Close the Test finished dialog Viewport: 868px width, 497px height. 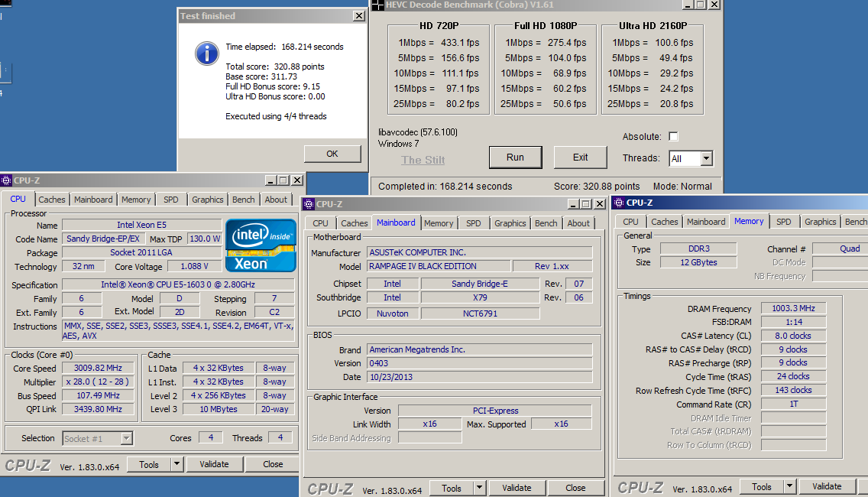(358, 16)
